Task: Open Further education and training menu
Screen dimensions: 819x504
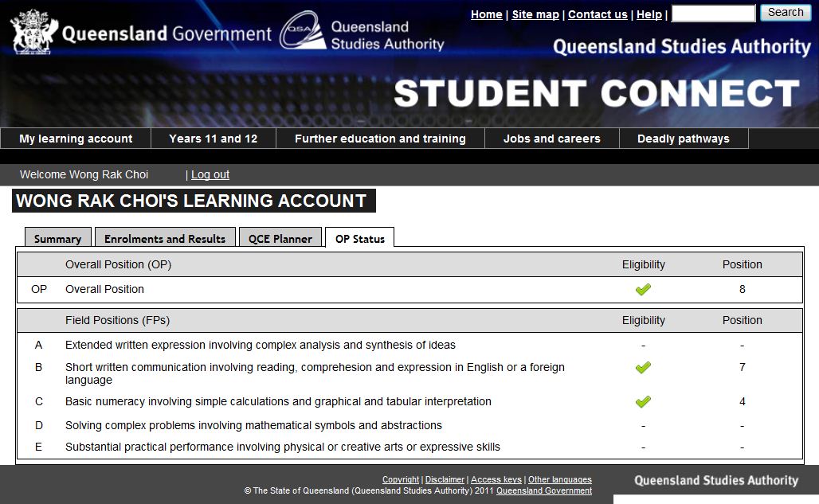Action: tap(380, 139)
